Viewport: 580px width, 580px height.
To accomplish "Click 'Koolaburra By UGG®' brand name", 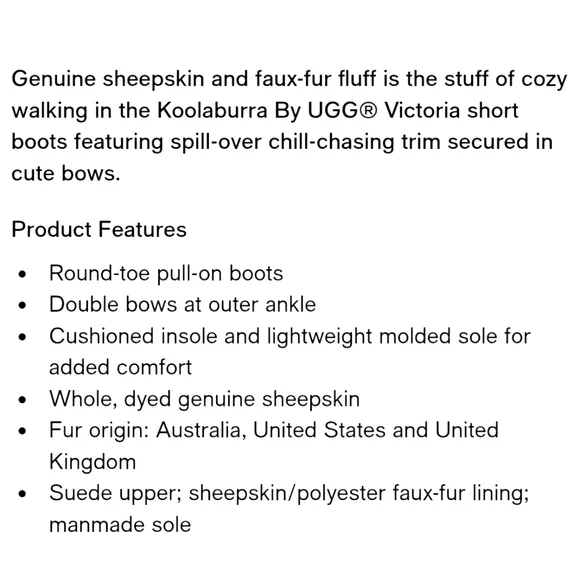I will click(267, 111).
